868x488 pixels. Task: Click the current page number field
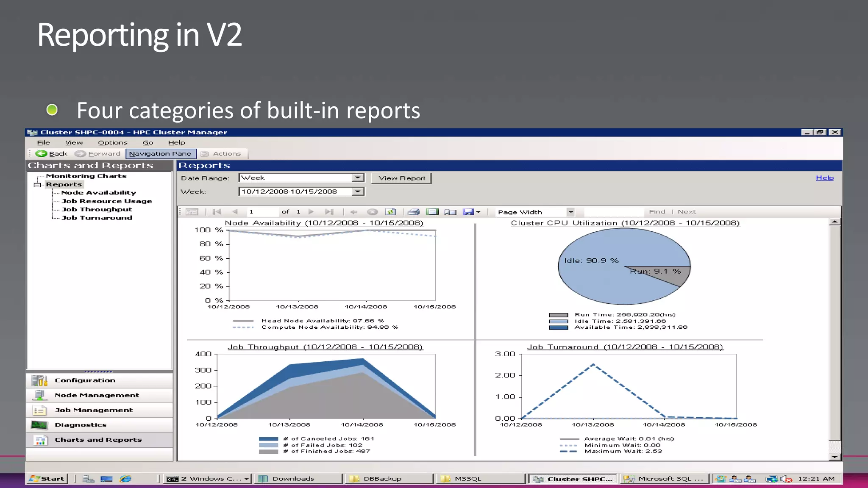(262, 212)
